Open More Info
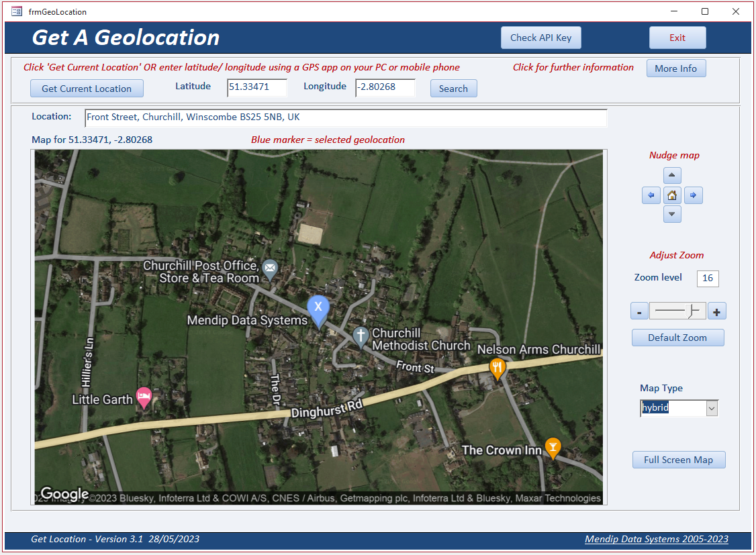 coord(676,68)
